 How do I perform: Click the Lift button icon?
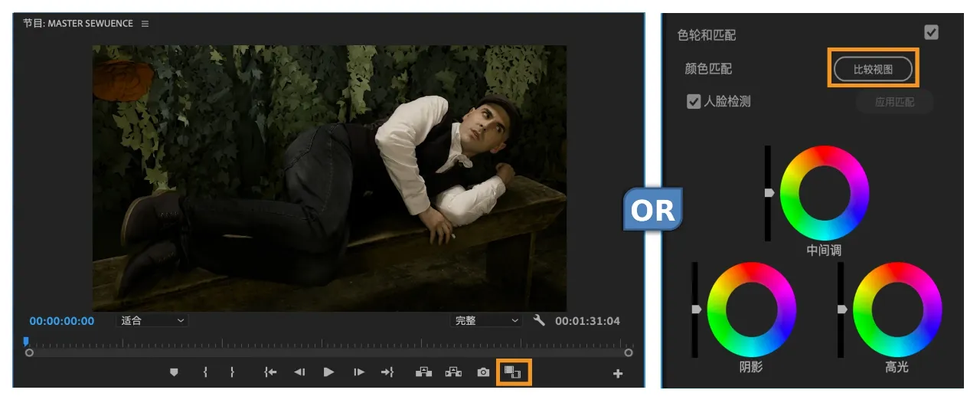(423, 372)
